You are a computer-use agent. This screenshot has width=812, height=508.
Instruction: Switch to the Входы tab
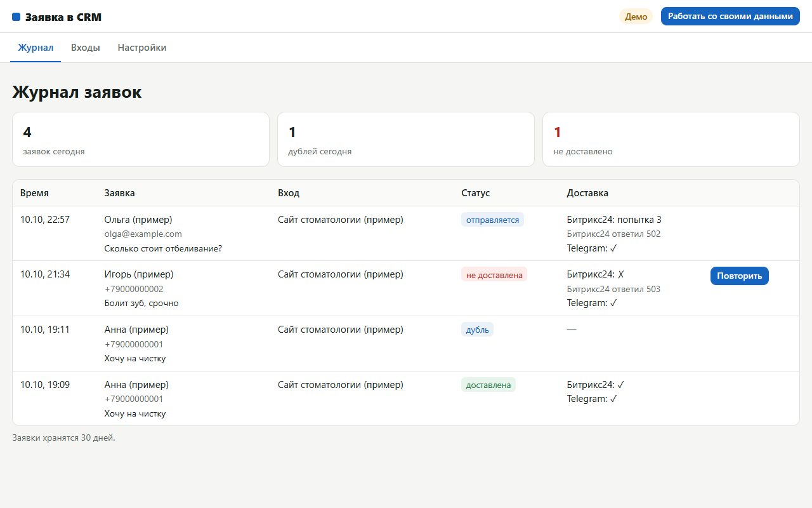tap(86, 48)
